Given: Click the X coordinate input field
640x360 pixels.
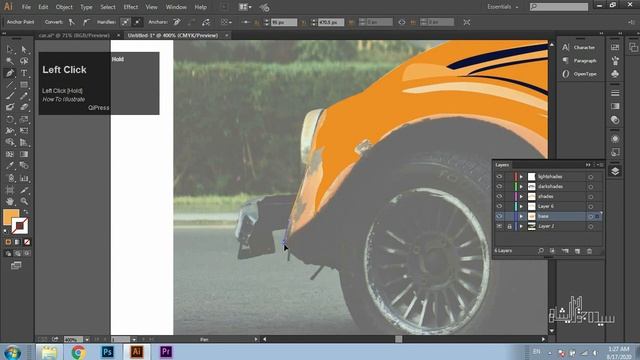Looking at the screenshot, I should (284, 22).
